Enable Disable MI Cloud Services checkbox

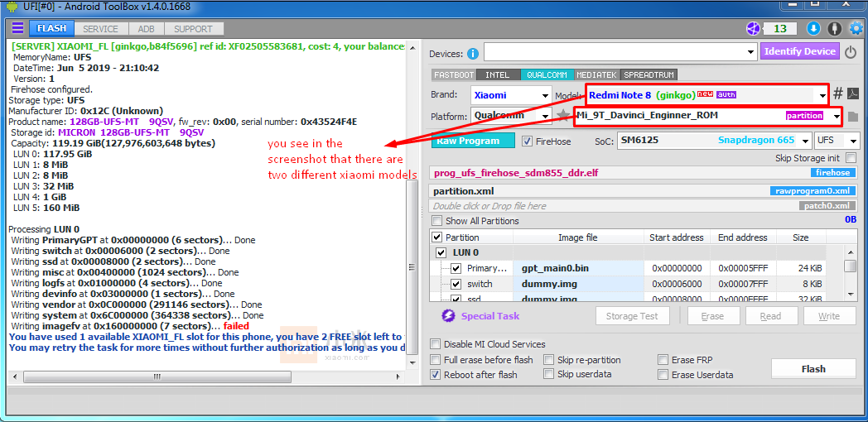click(436, 344)
